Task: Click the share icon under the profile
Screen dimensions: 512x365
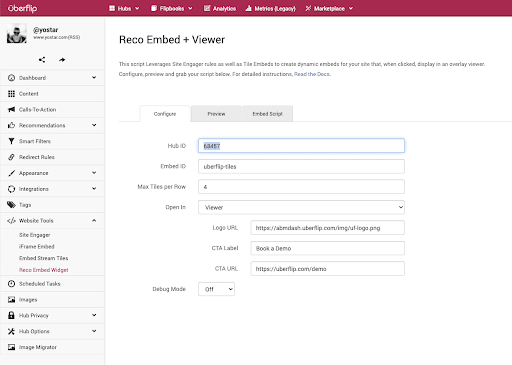Action: [42, 60]
